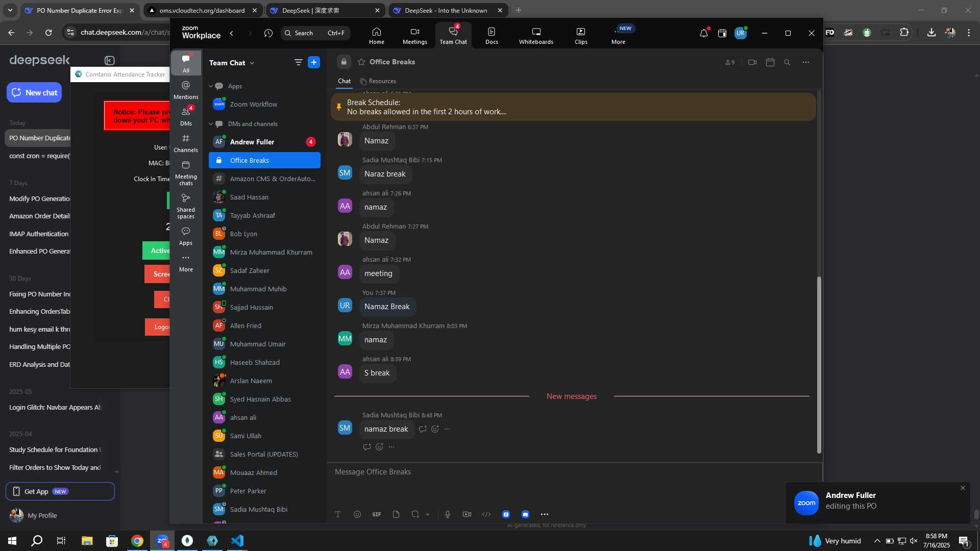This screenshot has width=980, height=551.
Task: Open Zoom Workflow app chat
Action: (264, 104)
